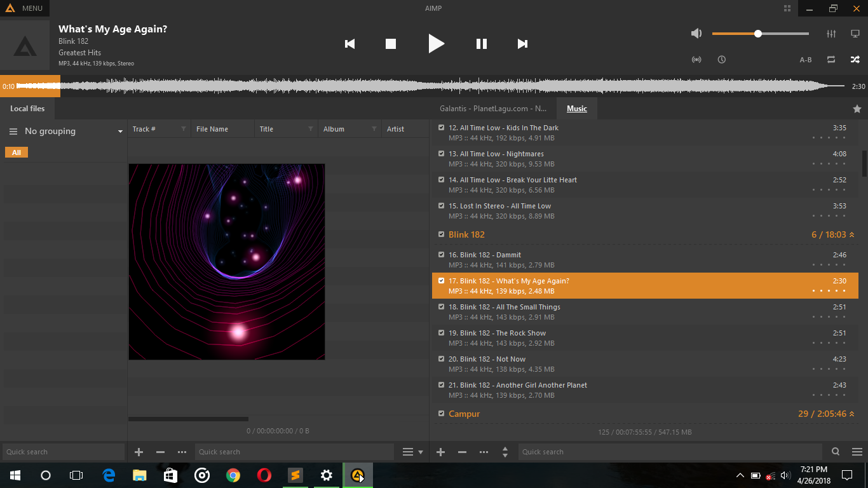Open the AIMP MENU
This screenshot has height=488, width=868.
pyautogui.click(x=24, y=8)
